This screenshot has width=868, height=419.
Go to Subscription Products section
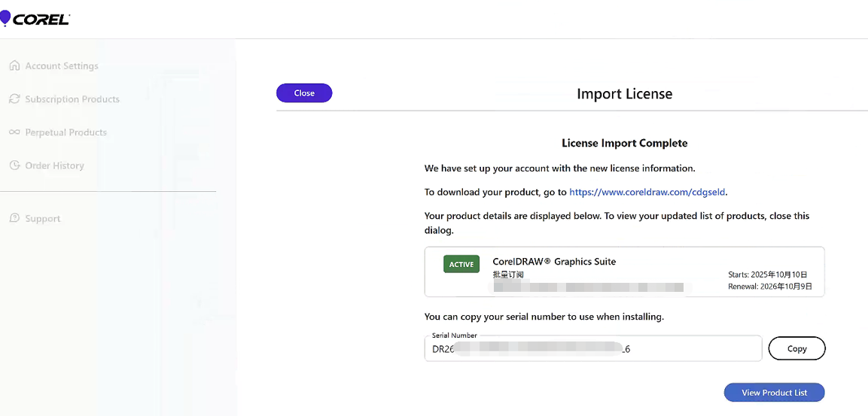click(72, 99)
